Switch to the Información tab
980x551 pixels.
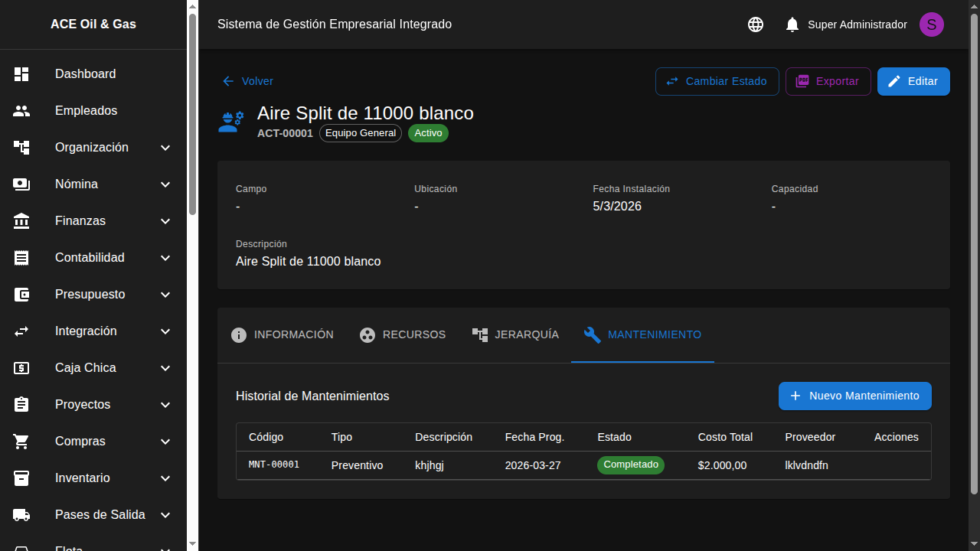[283, 335]
